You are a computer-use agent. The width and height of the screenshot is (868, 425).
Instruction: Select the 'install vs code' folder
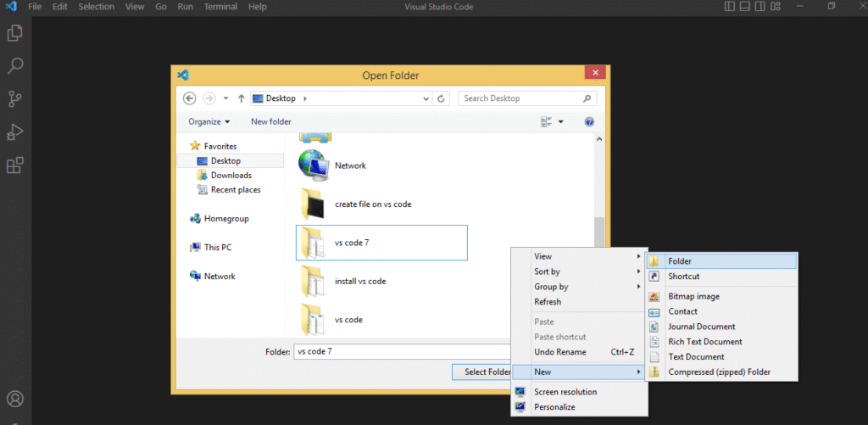360,282
